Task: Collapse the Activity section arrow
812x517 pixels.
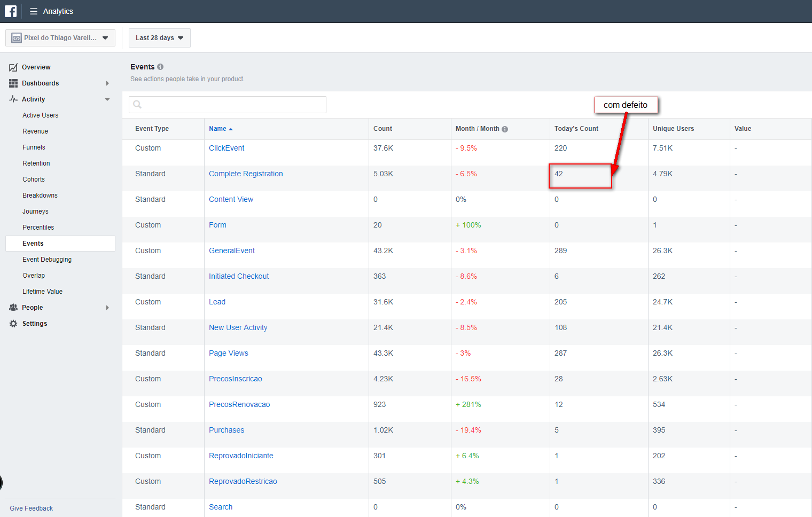Action: (x=107, y=99)
